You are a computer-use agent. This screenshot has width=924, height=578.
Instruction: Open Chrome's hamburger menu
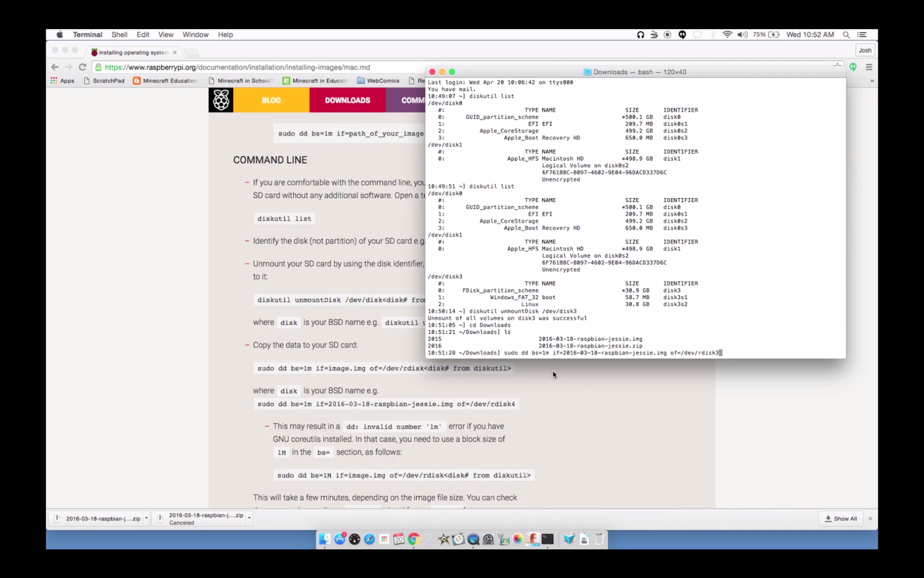[x=869, y=67]
